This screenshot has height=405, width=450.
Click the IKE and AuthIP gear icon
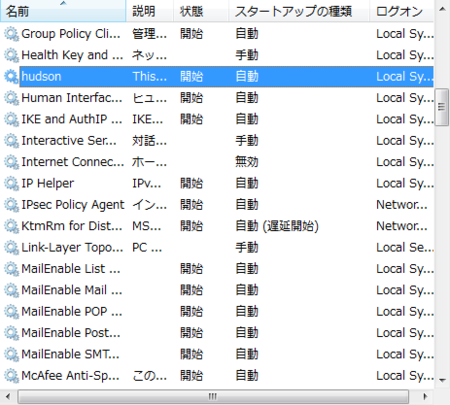tap(11, 119)
